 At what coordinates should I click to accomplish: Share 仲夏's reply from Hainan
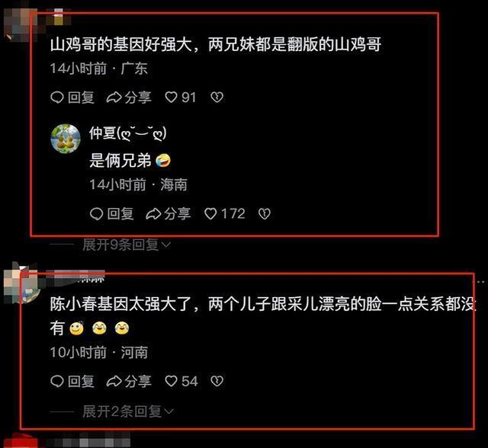pyautogui.click(x=169, y=214)
